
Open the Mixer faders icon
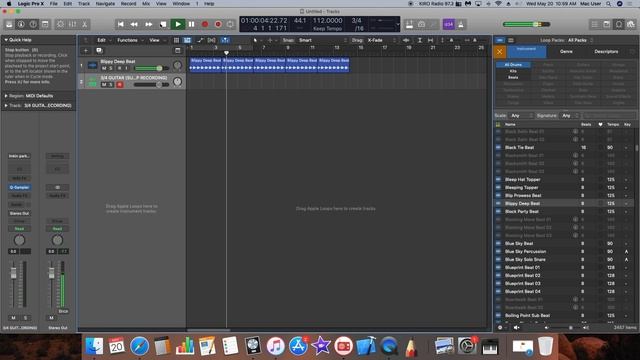pos(72,24)
